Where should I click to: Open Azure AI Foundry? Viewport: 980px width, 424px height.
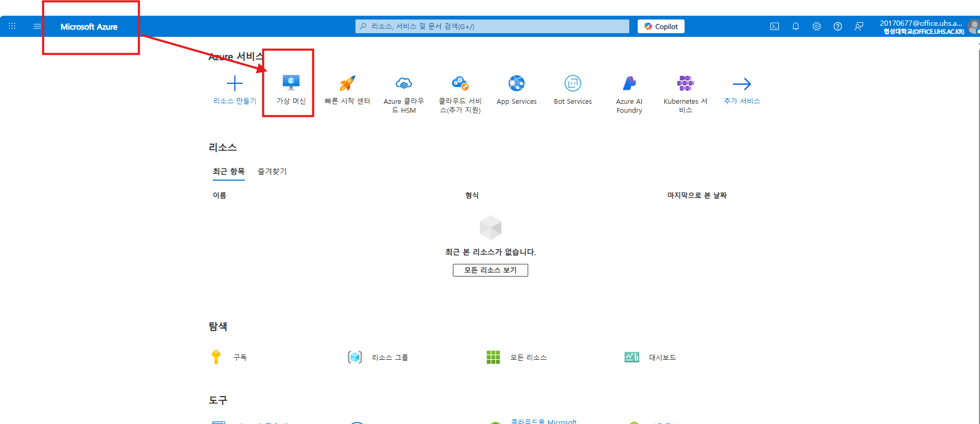click(x=629, y=94)
